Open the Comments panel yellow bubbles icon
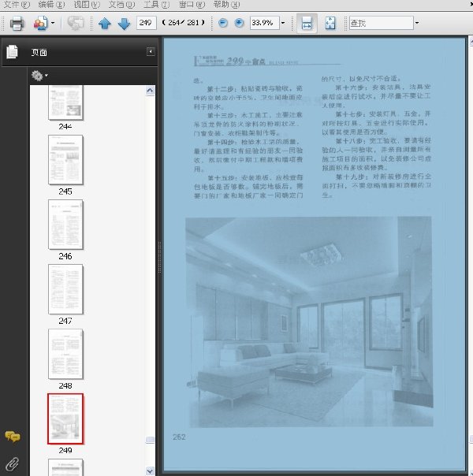The image size is (473, 476). (x=13, y=437)
